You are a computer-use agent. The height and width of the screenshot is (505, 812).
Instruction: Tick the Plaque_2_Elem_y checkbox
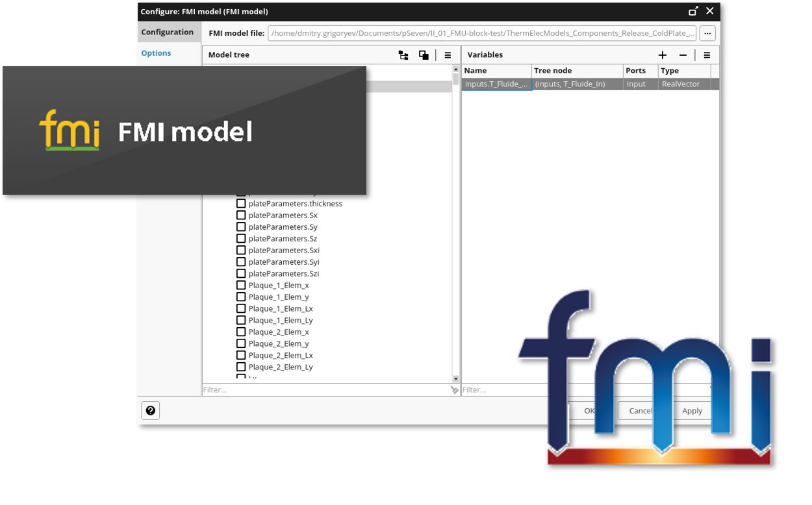click(241, 343)
